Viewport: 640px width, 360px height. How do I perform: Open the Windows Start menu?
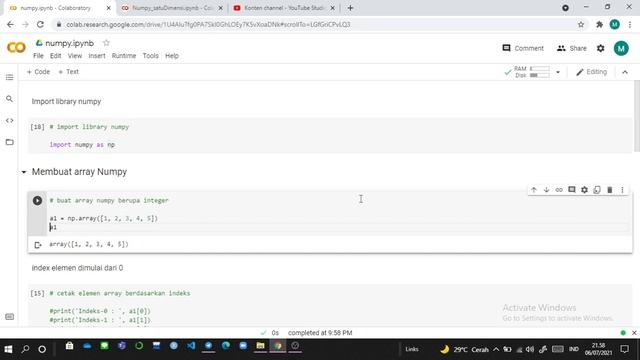pyautogui.click(x=8, y=349)
